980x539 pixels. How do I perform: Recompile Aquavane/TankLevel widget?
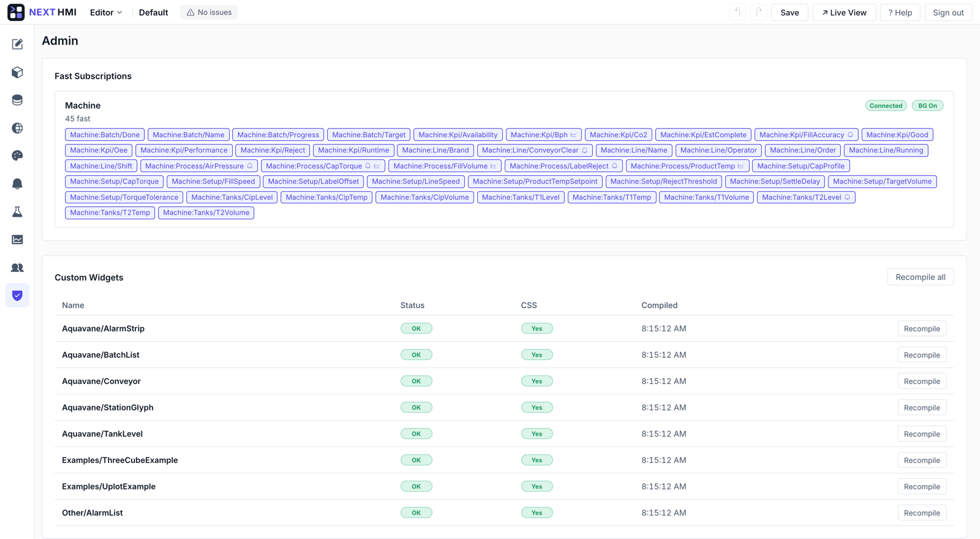point(922,434)
